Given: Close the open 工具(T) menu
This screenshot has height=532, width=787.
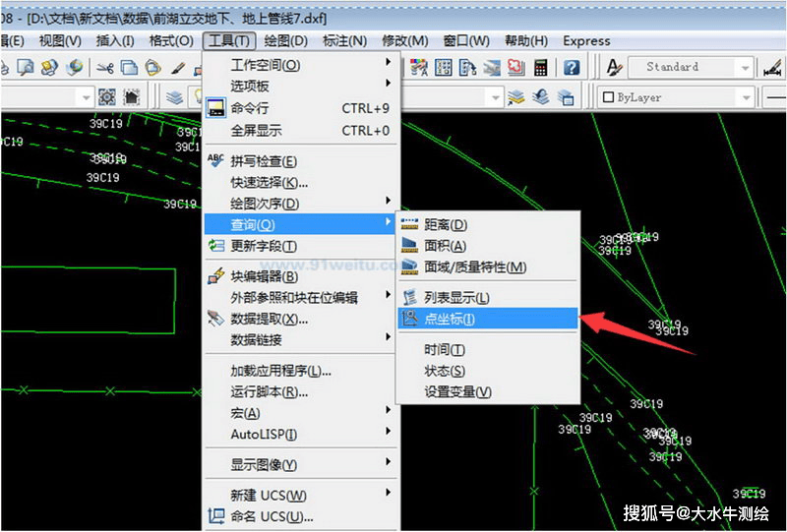Looking at the screenshot, I should 229,40.
